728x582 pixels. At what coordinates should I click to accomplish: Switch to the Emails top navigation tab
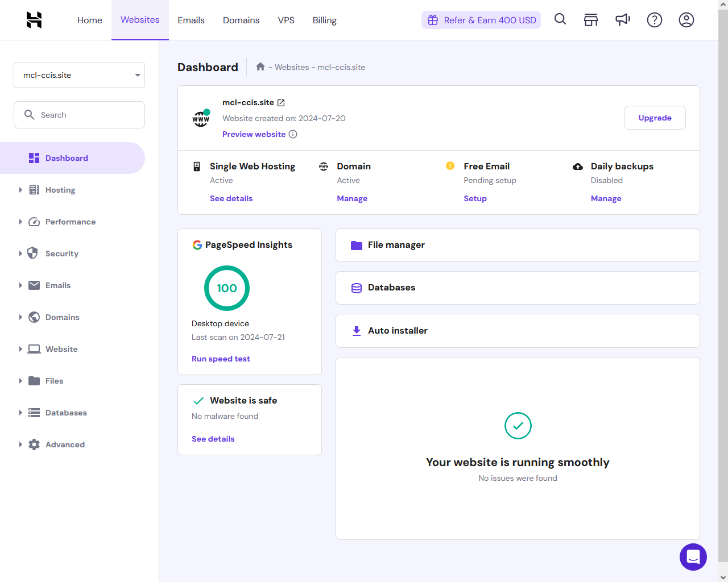pyautogui.click(x=191, y=20)
